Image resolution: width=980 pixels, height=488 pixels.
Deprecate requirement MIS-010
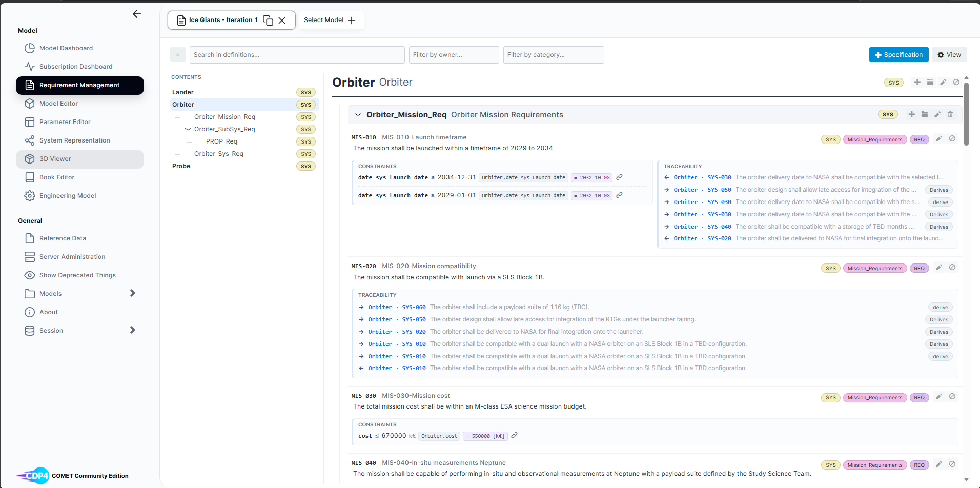click(x=952, y=138)
